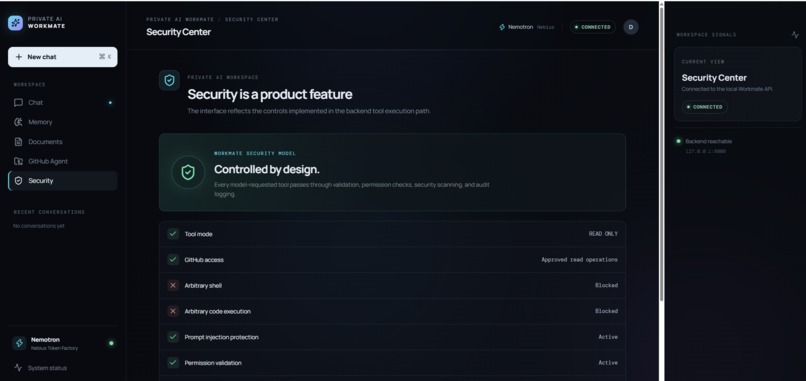Click the lightning icon next to Nemotron in header
This screenshot has width=806, height=381.
tap(502, 27)
